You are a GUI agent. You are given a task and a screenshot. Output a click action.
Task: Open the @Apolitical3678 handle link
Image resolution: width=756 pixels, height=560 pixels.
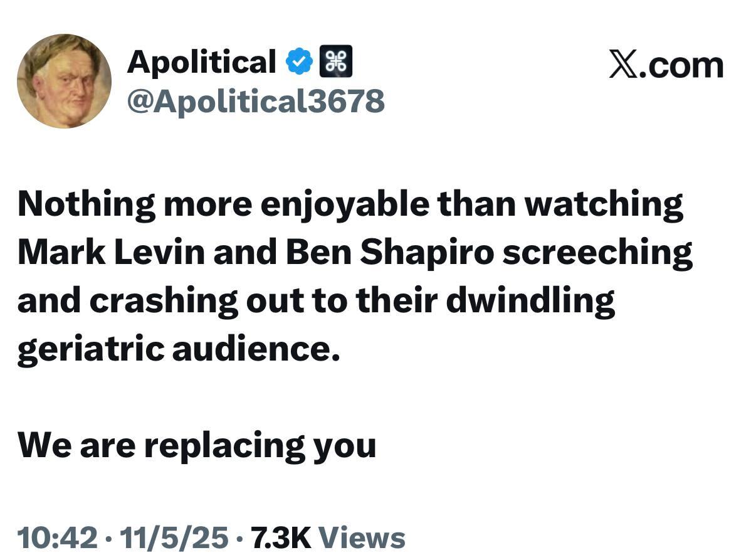(x=256, y=100)
